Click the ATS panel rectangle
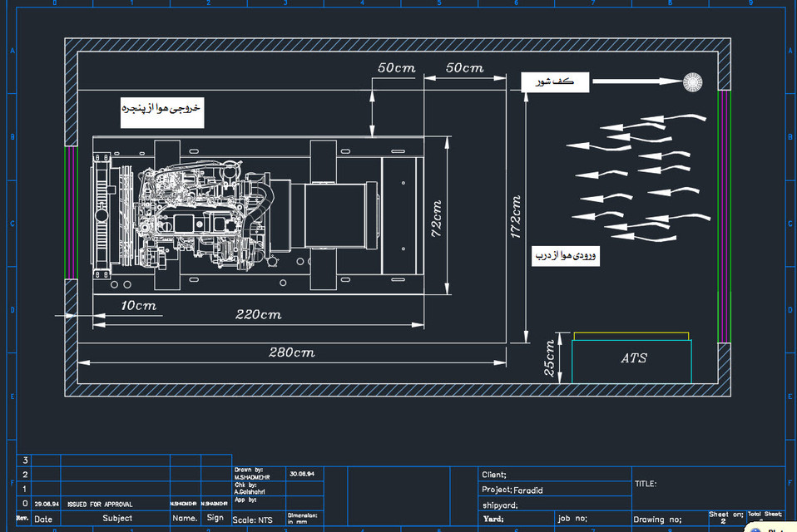The image size is (797, 532). click(632, 358)
